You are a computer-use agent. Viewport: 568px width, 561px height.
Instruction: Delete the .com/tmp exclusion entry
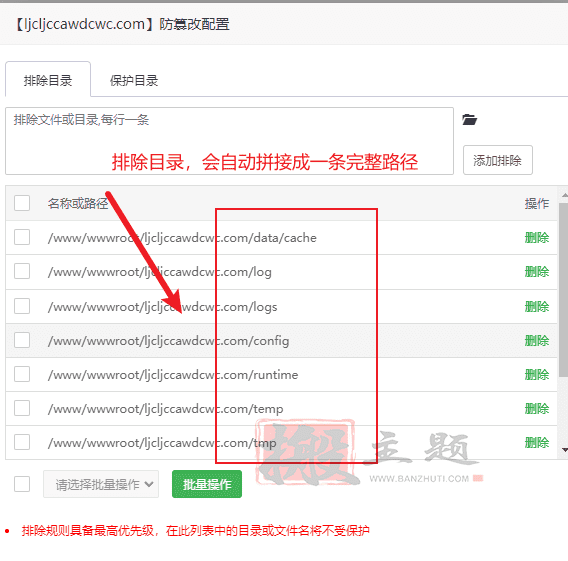[537, 443]
